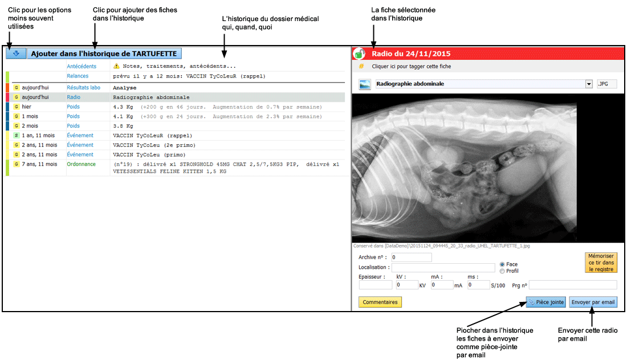Click Ajouter dans l'historique de TARTUFETTE
The image size is (627, 364).
click(104, 54)
